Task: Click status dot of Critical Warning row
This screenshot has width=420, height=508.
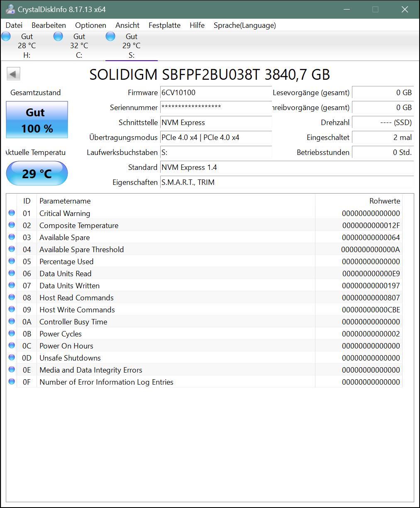Action: [x=12, y=213]
